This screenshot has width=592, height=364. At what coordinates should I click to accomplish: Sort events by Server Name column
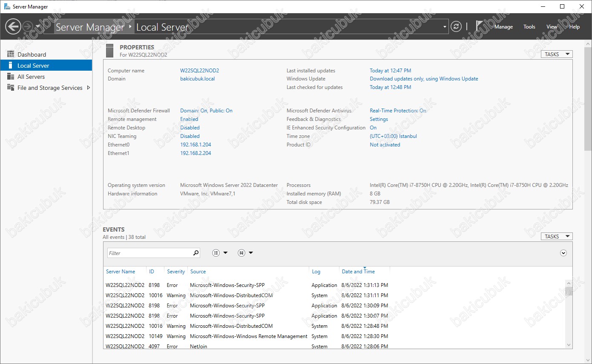click(121, 272)
